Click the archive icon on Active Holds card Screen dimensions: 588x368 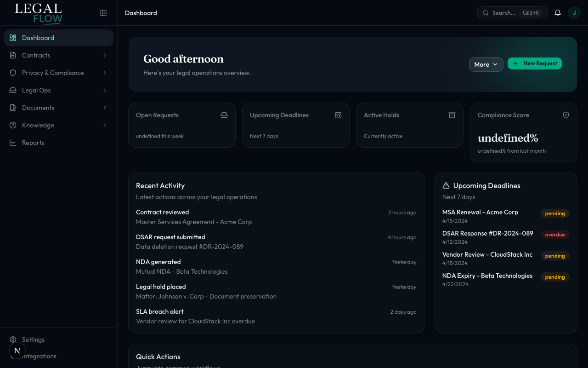coord(452,115)
